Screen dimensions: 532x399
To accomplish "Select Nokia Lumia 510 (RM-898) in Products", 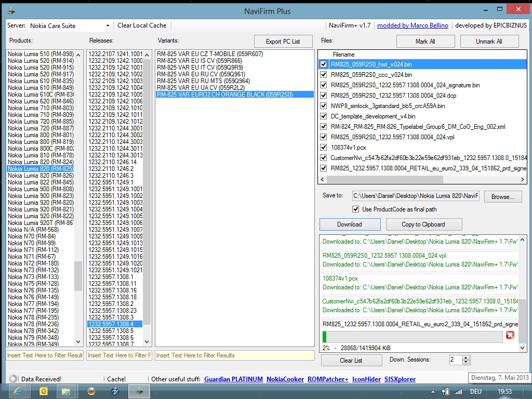I will pyautogui.click(x=41, y=54).
